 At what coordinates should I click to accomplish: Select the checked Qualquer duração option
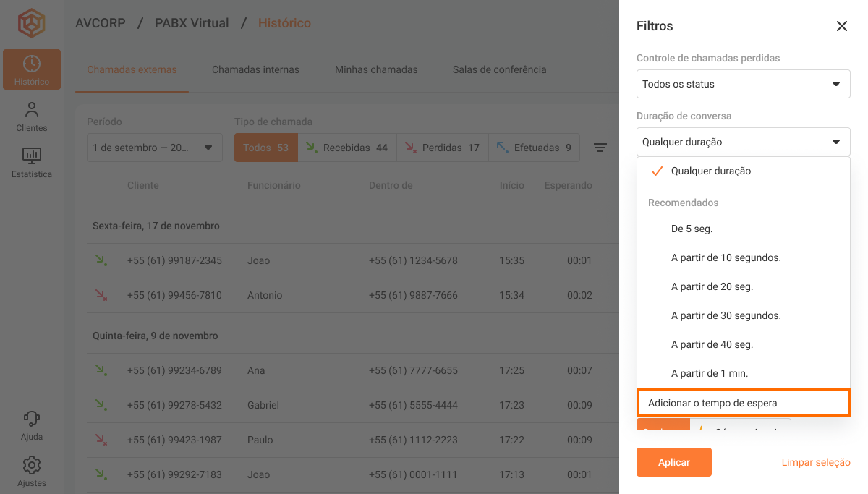[710, 171]
